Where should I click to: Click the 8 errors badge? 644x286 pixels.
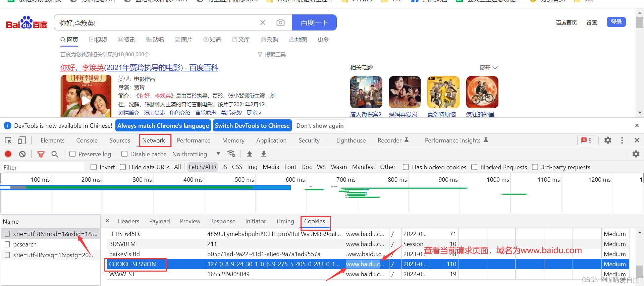coord(586,140)
